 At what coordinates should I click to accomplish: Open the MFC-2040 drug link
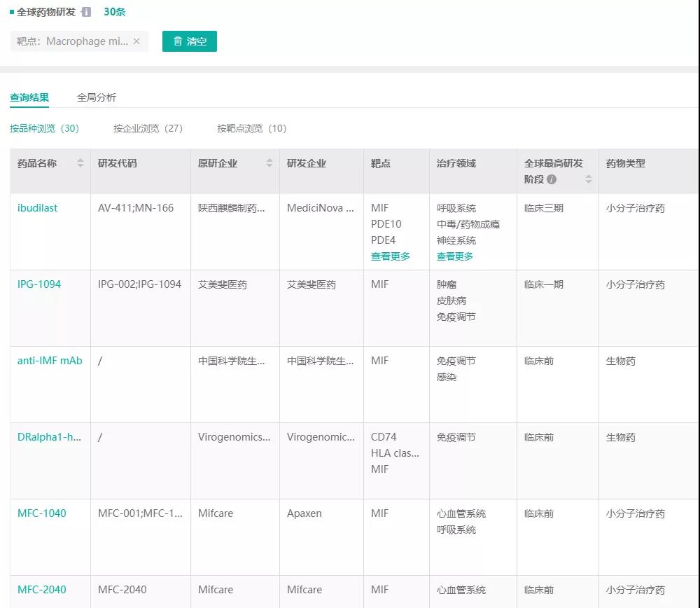coord(42,590)
